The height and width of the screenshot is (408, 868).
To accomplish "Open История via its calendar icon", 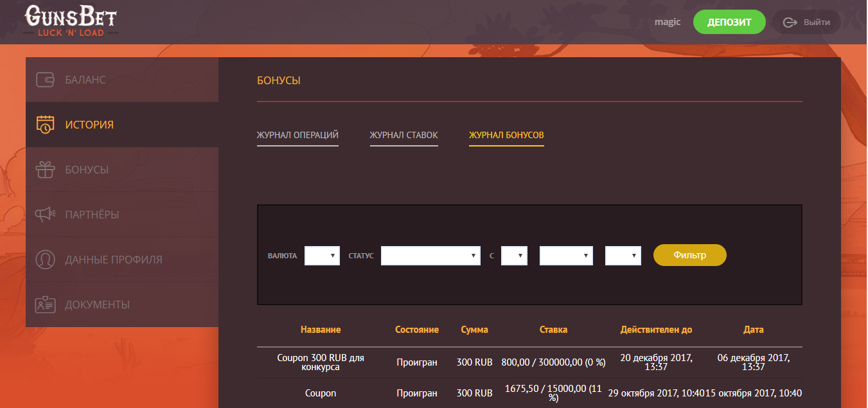I will tap(44, 124).
